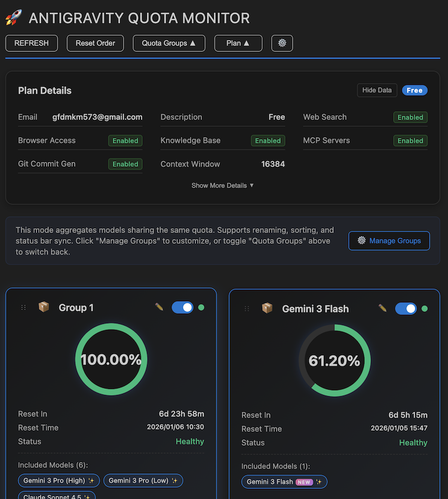
Task: Click the Included Models (1) label
Action: tap(275, 467)
